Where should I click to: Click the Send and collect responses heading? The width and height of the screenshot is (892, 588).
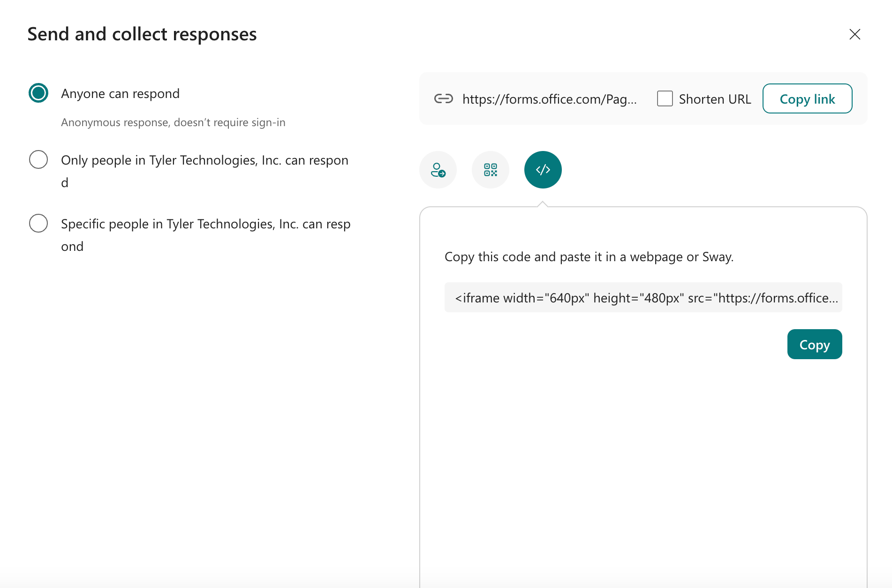pos(142,34)
